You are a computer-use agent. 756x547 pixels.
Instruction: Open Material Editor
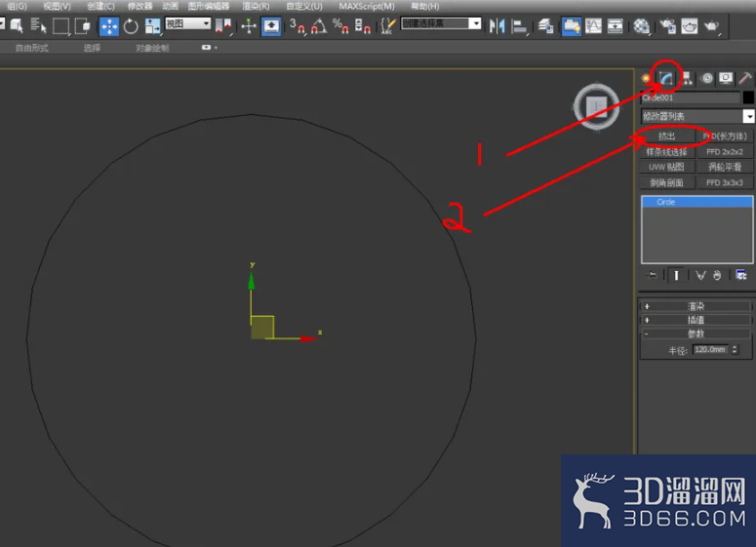pos(642,26)
